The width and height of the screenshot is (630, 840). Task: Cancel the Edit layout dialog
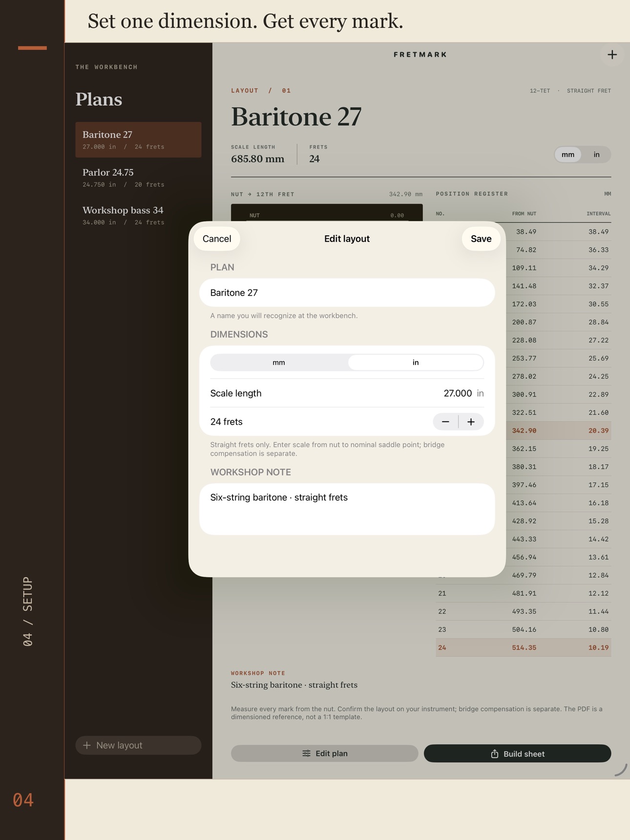[x=217, y=239]
